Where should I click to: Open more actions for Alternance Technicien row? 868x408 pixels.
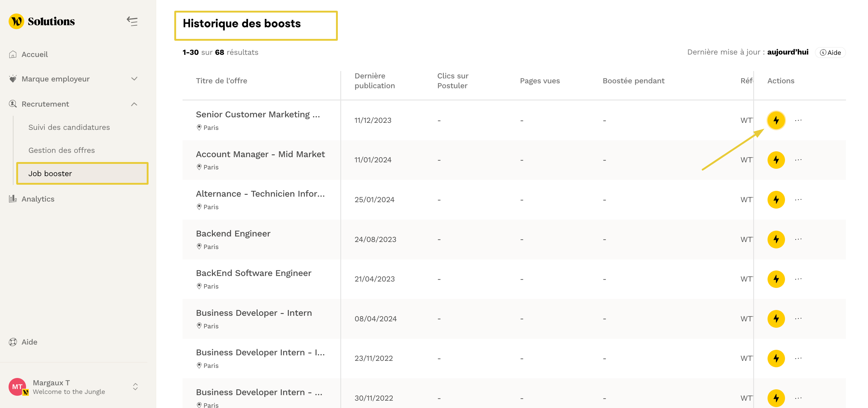[x=798, y=199]
